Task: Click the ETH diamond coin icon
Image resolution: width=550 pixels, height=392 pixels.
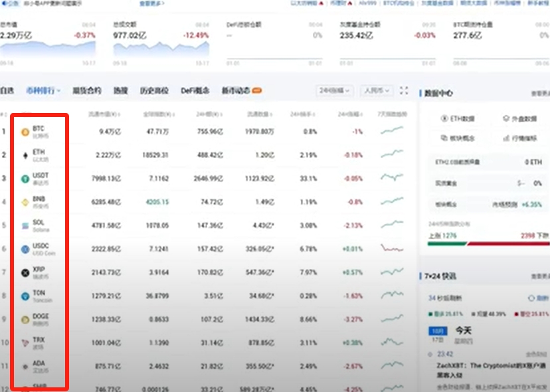Action: click(x=25, y=155)
